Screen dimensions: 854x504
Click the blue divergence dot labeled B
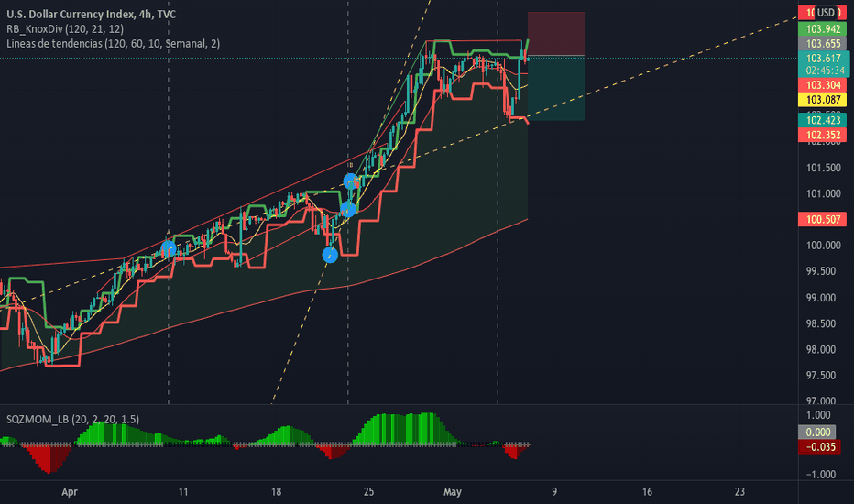click(351, 181)
